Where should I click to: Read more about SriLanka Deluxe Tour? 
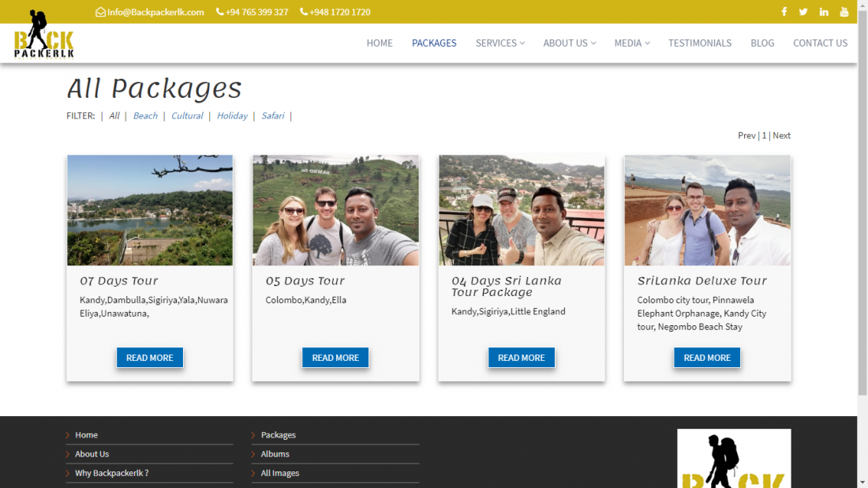[707, 358]
